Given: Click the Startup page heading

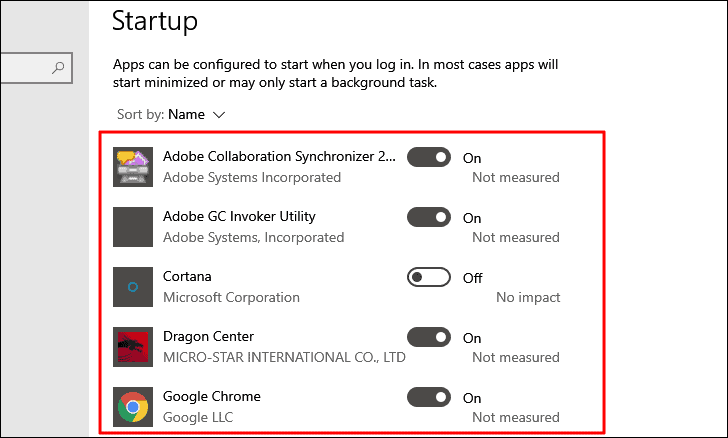Looking at the screenshot, I should click(155, 21).
